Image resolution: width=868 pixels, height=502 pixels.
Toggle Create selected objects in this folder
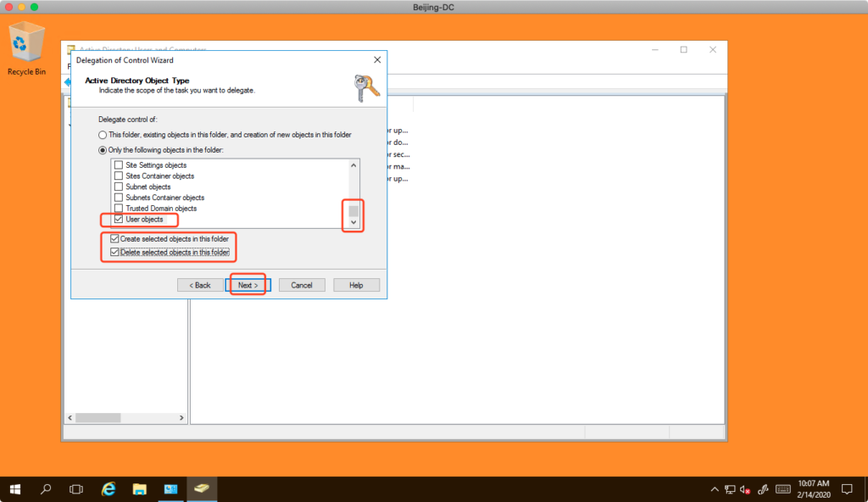click(114, 239)
